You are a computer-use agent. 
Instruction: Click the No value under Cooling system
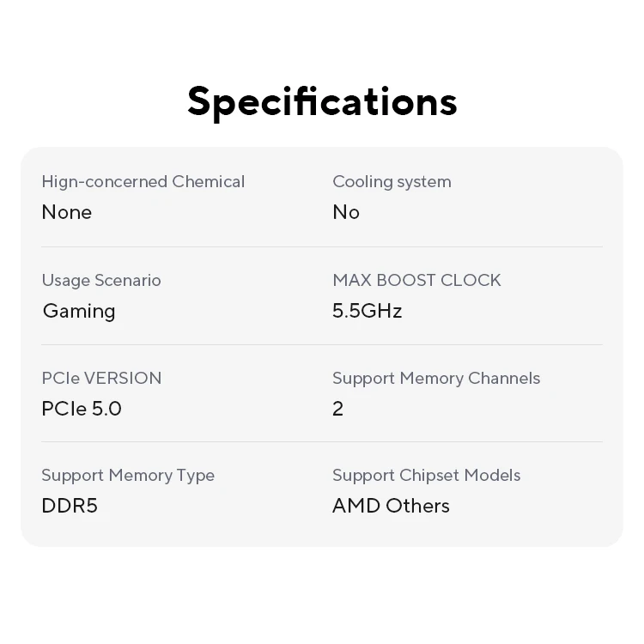click(x=346, y=212)
